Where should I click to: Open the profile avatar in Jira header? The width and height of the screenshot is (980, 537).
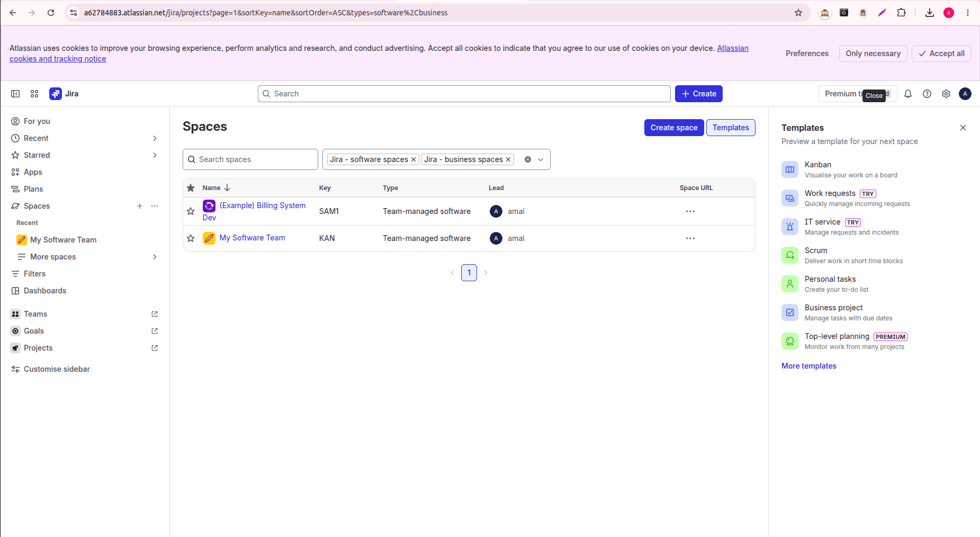[965, 94]
